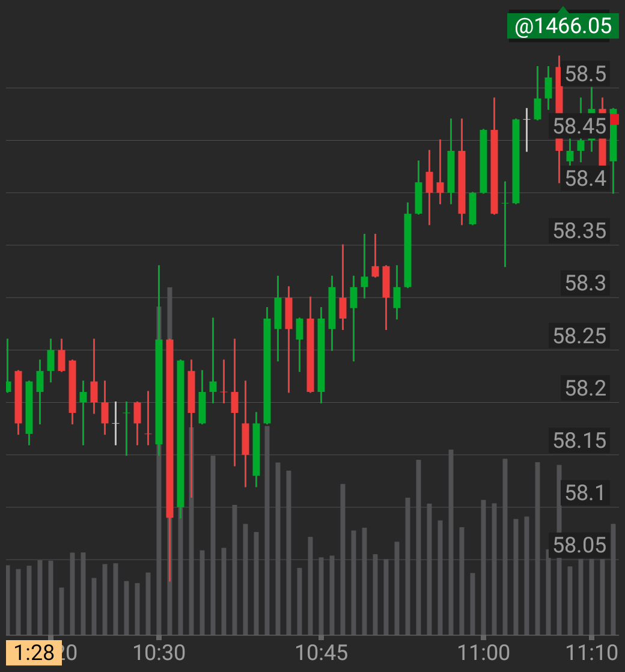Select the tall green candle at 10:30

pyautogui.click(x=159, y=392)
